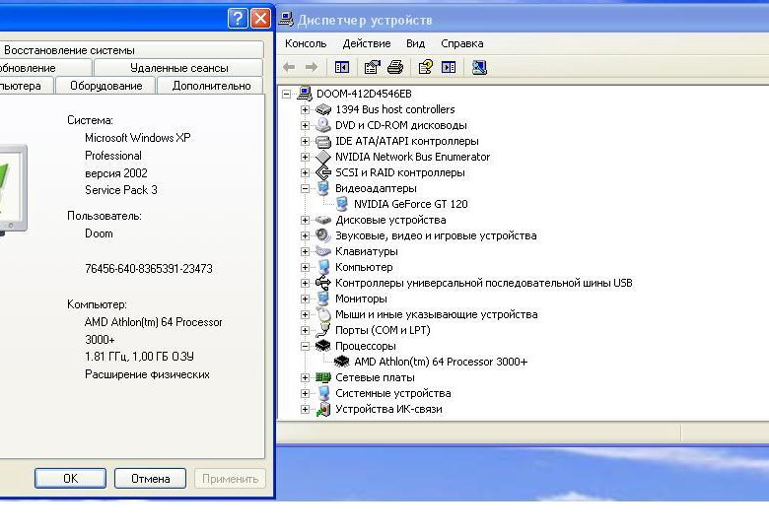Expand IDE ATA/ATAPI контроллеры node
The width and height of the screenshot is (769, 532).
[x=305, y=141]
